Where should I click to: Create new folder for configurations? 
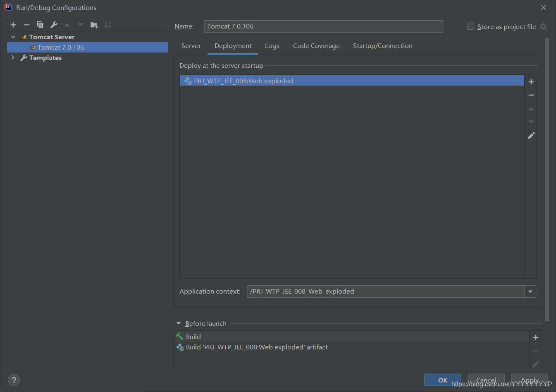pos(94,25)
